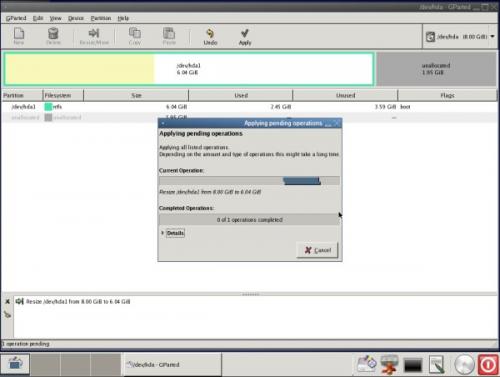Open the black terminal tray icon
The height and width of the screenshot is (377, 500).
(413, 365)
